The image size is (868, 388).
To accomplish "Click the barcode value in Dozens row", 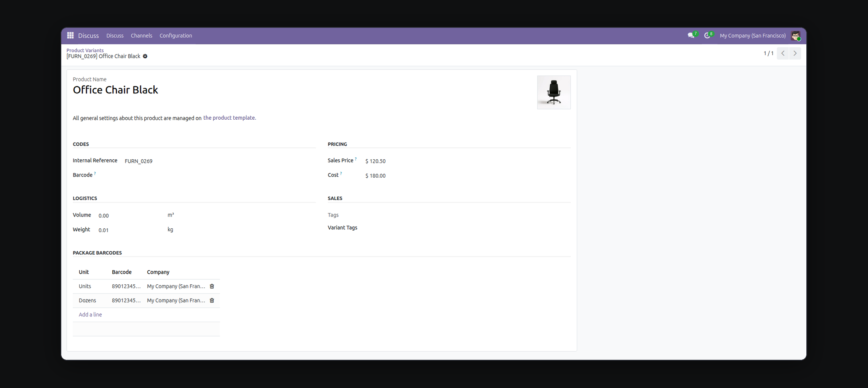I will click(x=126, y=300).
